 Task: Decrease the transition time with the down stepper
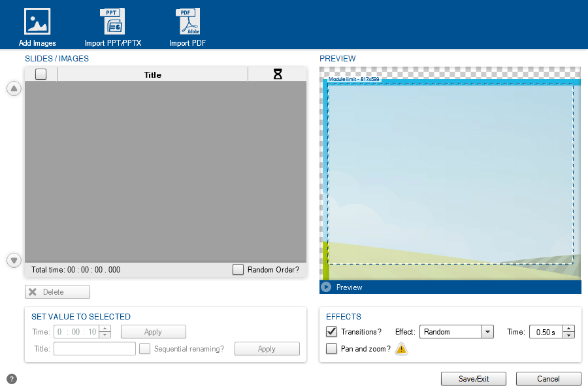click(568, 335)
